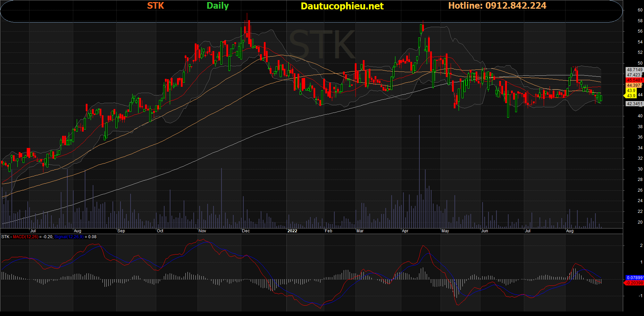The width and height of the screenshot is (644, 316).
Task: Click the Hotline: 0912.842.224 text
Action: pyautogui.click(x=497, y=6)
